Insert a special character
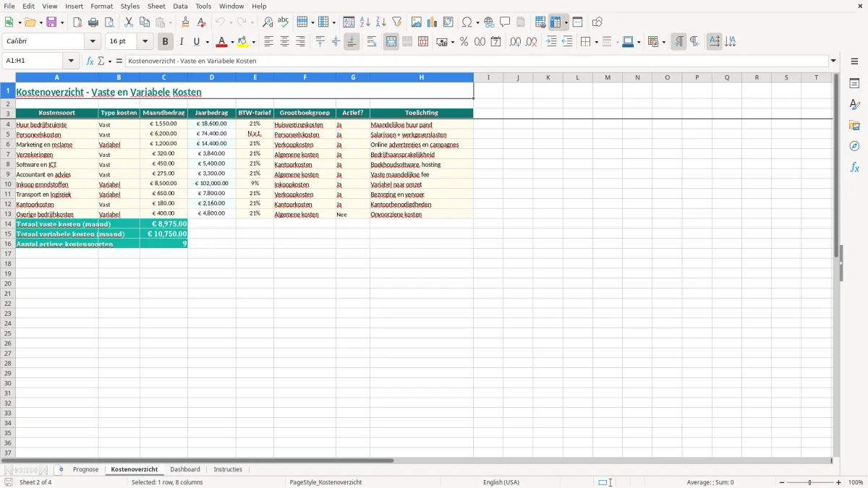 (467, 22)
